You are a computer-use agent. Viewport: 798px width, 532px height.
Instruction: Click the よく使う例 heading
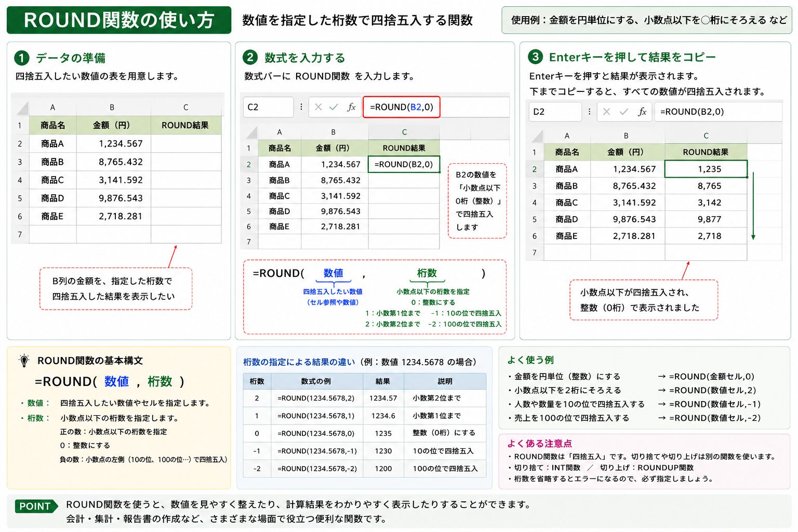coord(530,360)
